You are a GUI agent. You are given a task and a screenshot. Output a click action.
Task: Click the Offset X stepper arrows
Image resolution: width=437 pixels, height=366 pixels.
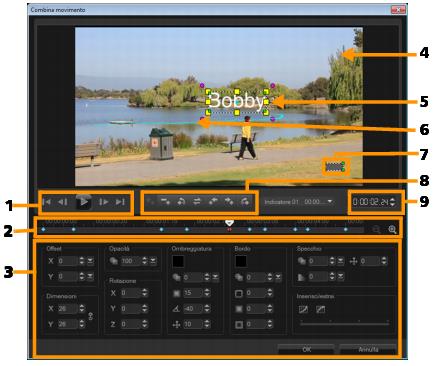point(82,261)
